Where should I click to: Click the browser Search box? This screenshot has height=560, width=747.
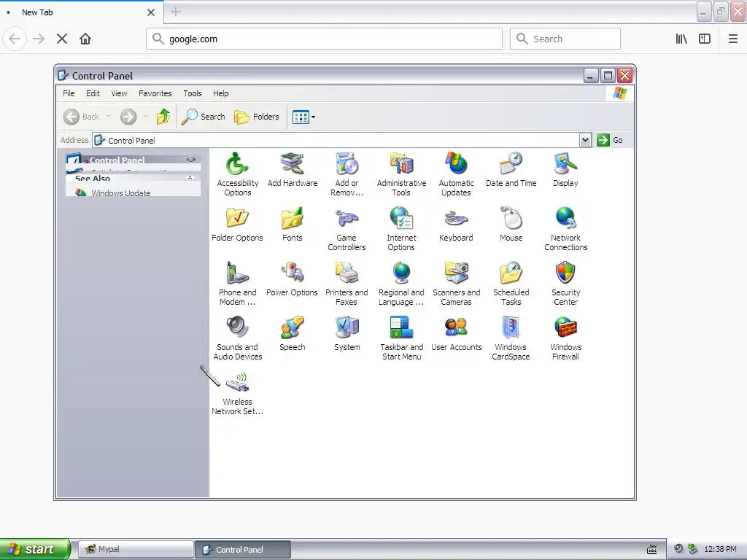point(565,39)
